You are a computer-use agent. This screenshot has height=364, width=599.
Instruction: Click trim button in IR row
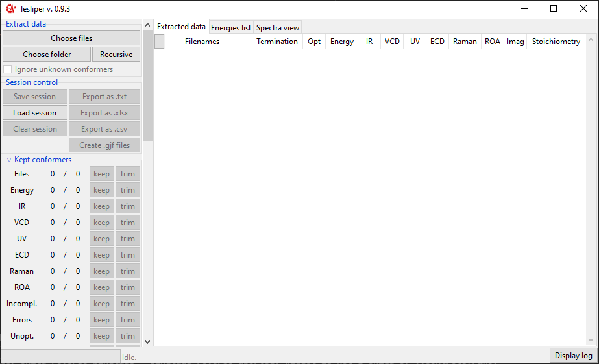tap(128, 206)
